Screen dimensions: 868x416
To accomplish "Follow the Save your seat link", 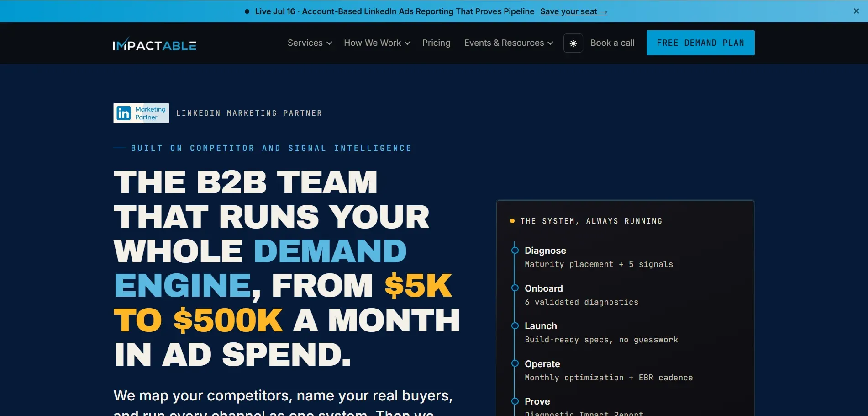I will [x=573, y=11].
